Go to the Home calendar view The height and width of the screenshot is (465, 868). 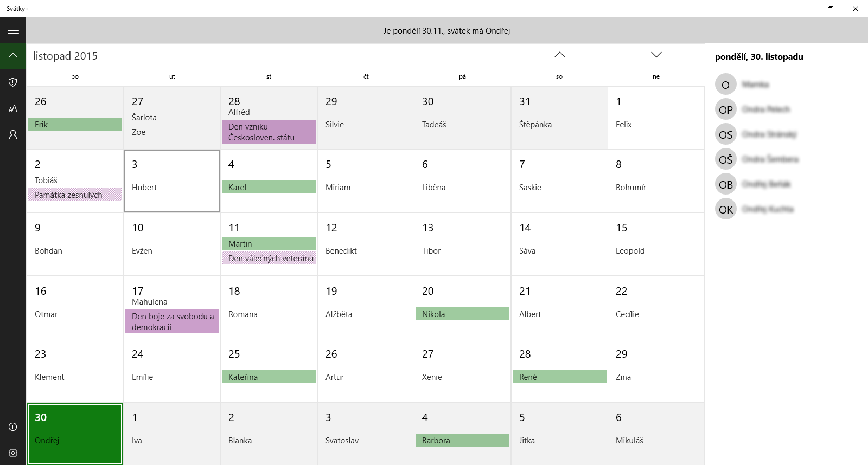pos(13,56)
